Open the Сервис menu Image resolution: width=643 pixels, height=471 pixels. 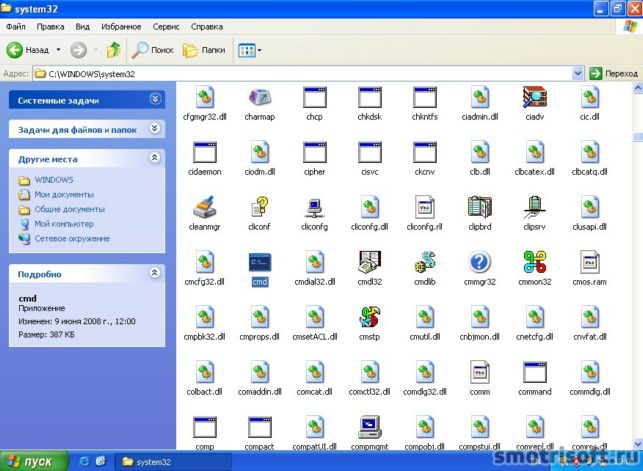166,27
